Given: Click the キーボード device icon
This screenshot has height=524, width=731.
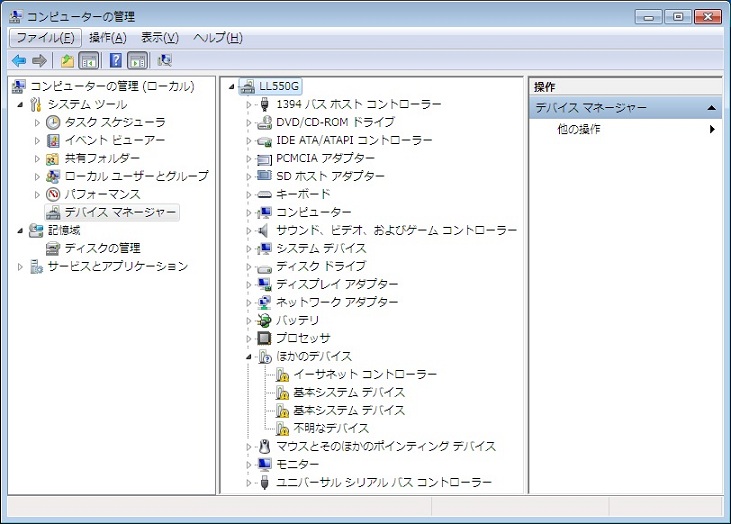Looking at the screenshot, I should 264,194.
